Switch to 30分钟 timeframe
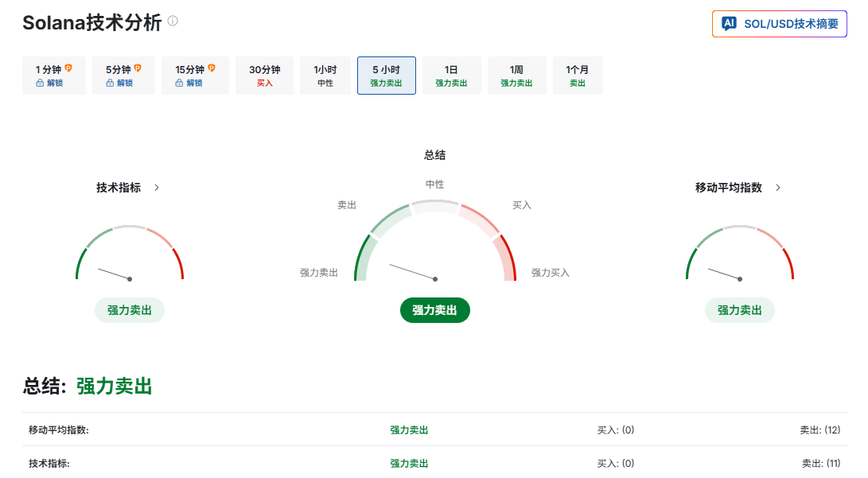The width and height of the screenshot is (868, 478). 265,76
